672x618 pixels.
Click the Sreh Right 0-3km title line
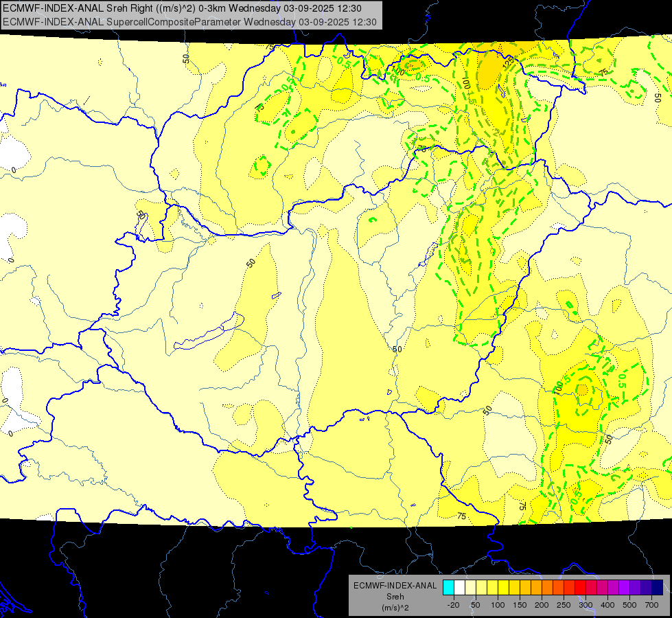pyautogui.click(x=182, y=8)
